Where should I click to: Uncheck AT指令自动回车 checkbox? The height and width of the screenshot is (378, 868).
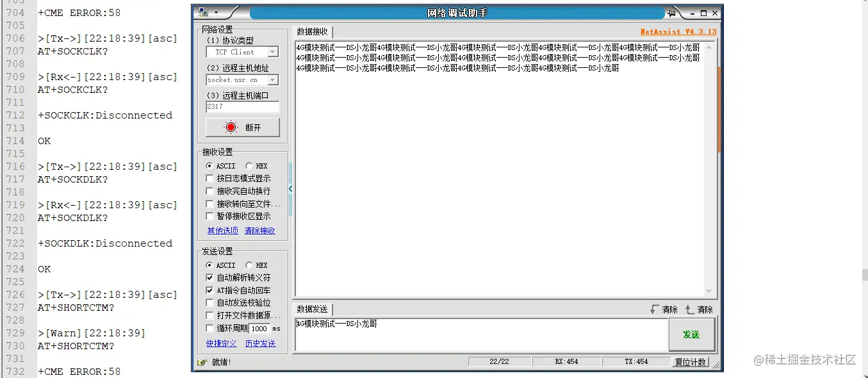[x=209, y=290]
